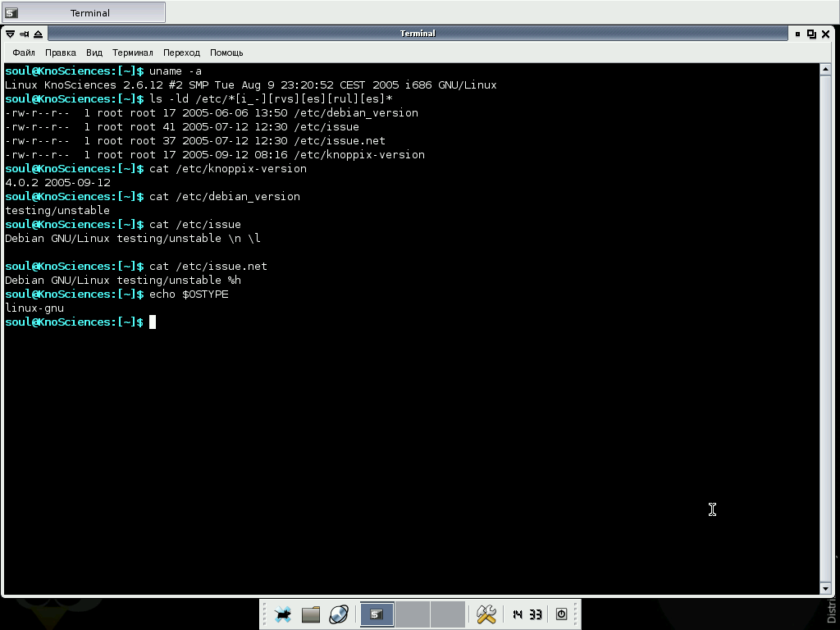Click the output line ending with '\n \l'
The image size is (840, 630).
[133, 239]
